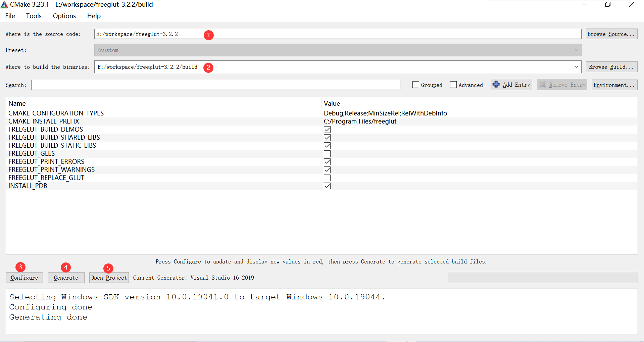Select the FREEGLUT_REPLACE_GLUT entry name
This screenshot has height=342, width=644.
point(46,178)
